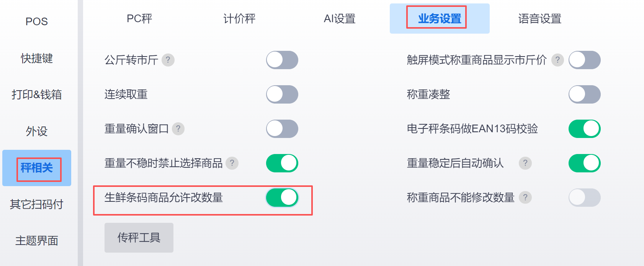This screenshot has width=644, height=266.
Task: Open 主题界面 sidebar section
Action: click(x=37, y=241)
